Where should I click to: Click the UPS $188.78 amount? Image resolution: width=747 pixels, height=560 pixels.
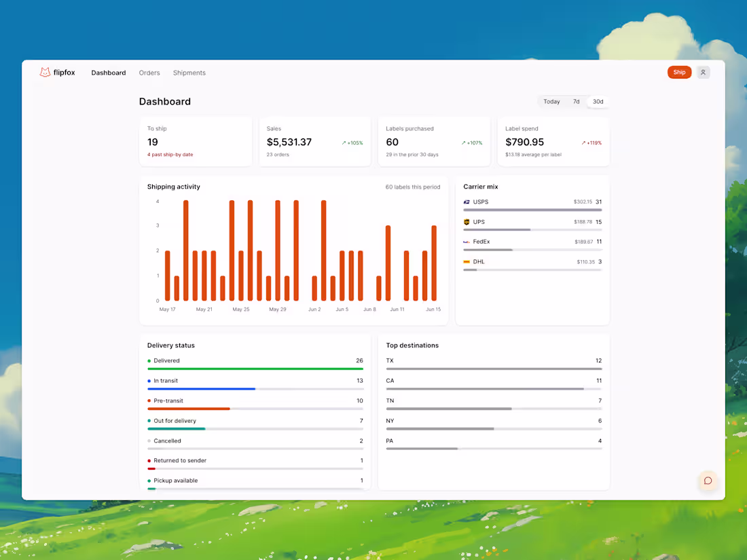[x=583, y=222]
